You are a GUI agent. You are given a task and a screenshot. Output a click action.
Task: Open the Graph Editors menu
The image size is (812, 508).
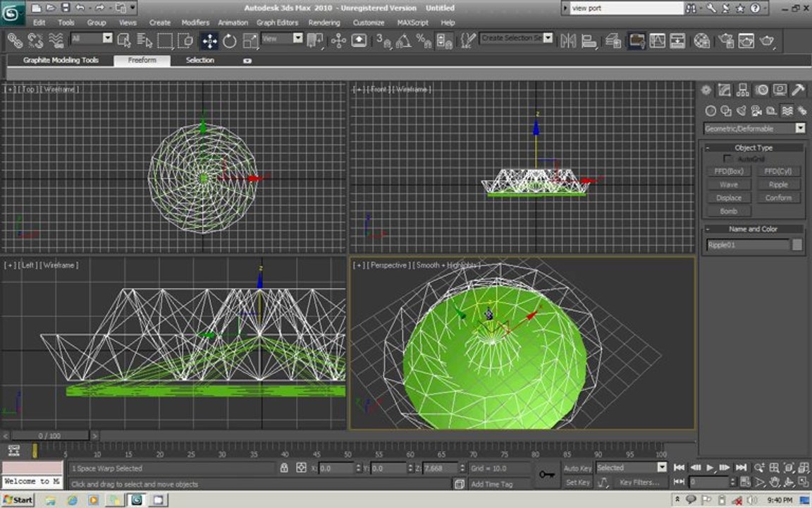[x=277, y=23]
